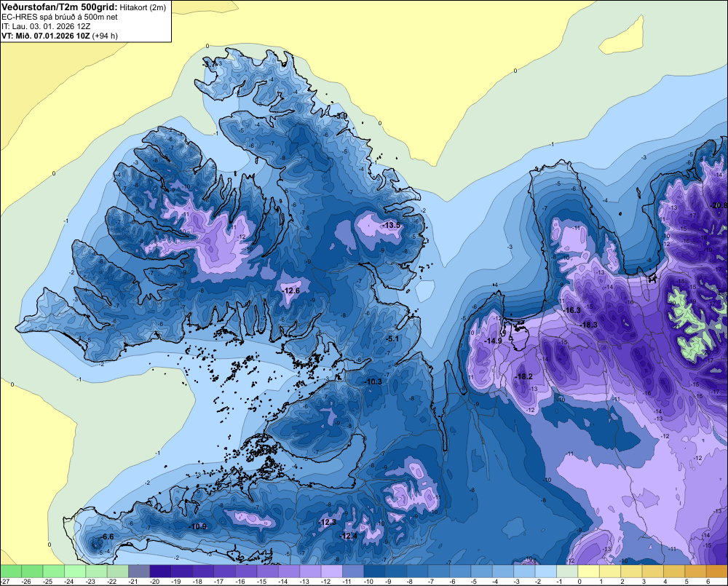Click the -12.3 temperature value on the map

point(328,523)
